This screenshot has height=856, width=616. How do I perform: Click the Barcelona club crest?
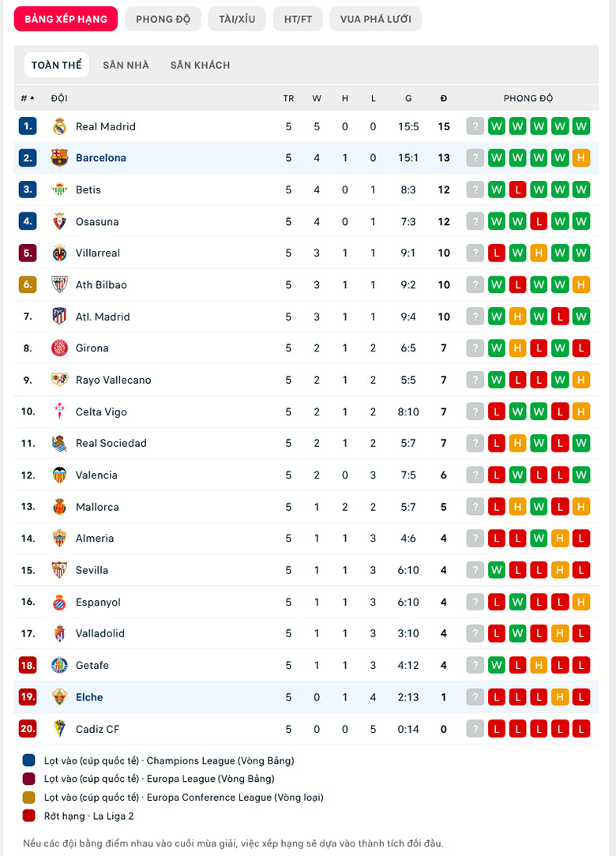tap(59, 158)
